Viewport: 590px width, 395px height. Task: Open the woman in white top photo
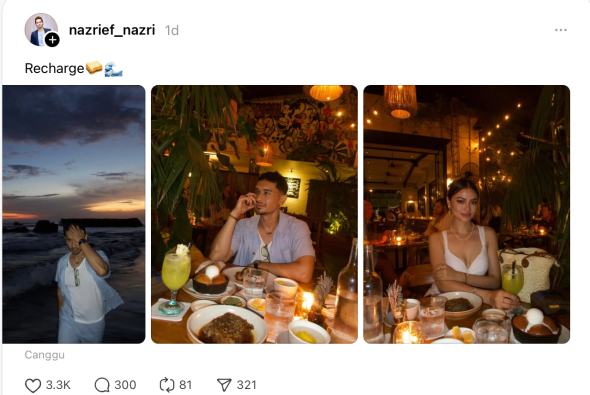(x=467, y=214)
